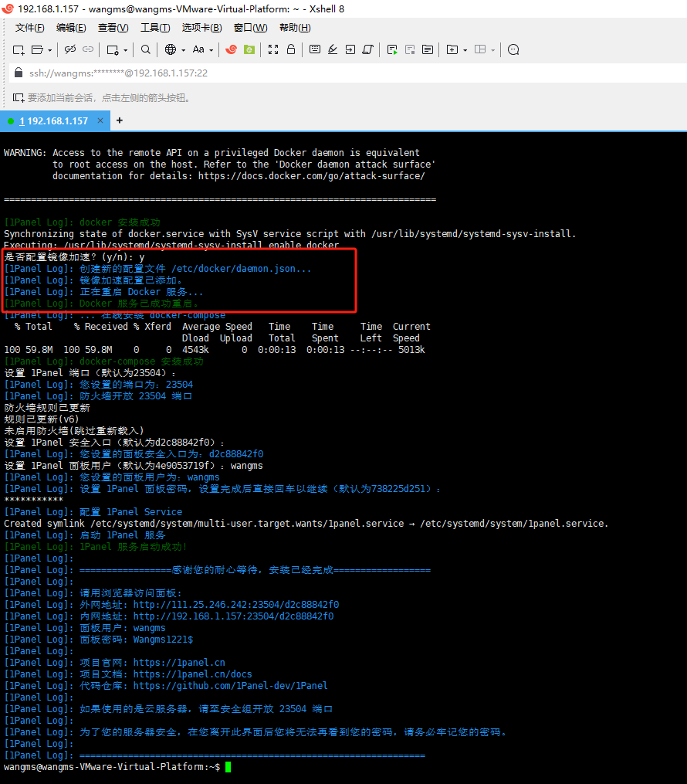
Task: Click the arrow-into-box toolbar icon
Action: (x=350, y=49)
